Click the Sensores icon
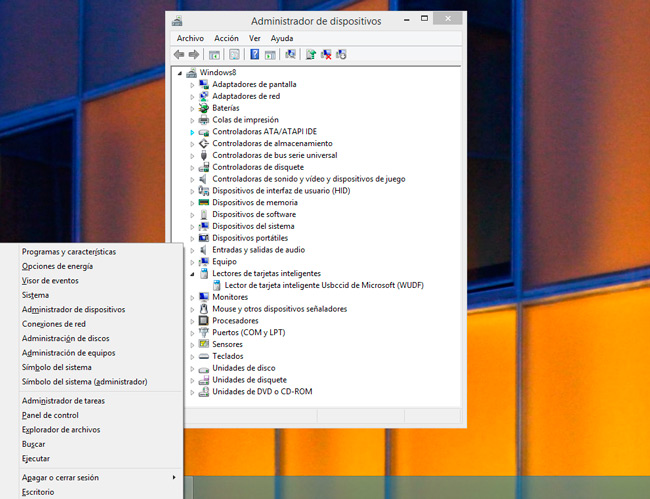650x499 pixels. click(x=204, y=344)
